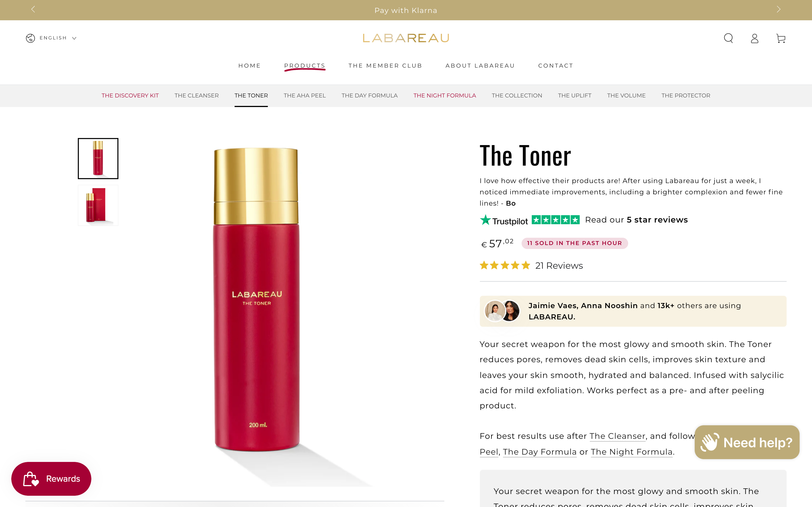Open the 21 Reviews star rating
Image resolution: width=812 pixels, height=507 pixels.
pyautogui.click(x=531, y=266)
